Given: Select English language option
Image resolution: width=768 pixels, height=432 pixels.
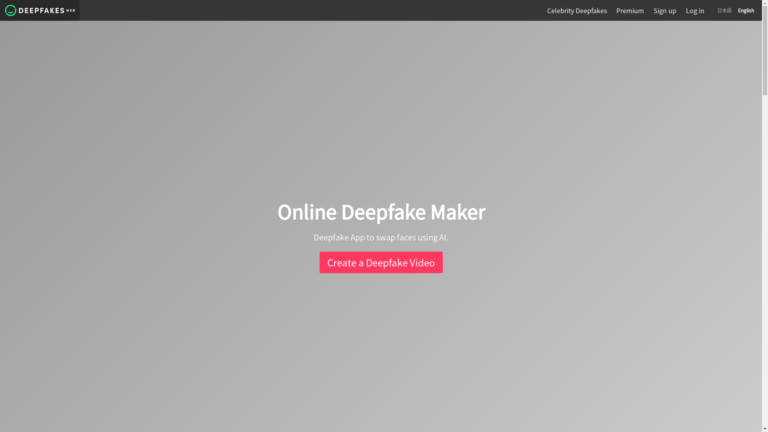Looking at the screenshot, I should click(x=745, y=10).
